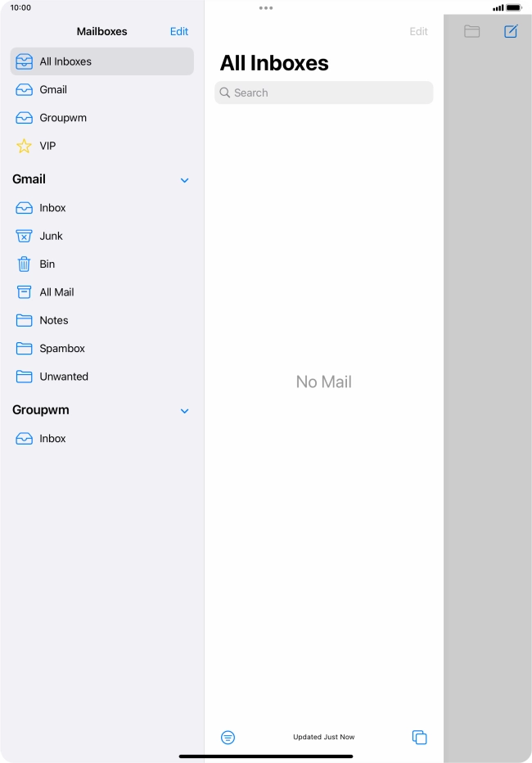Tap Edit in the Mailboxes header

179,32
